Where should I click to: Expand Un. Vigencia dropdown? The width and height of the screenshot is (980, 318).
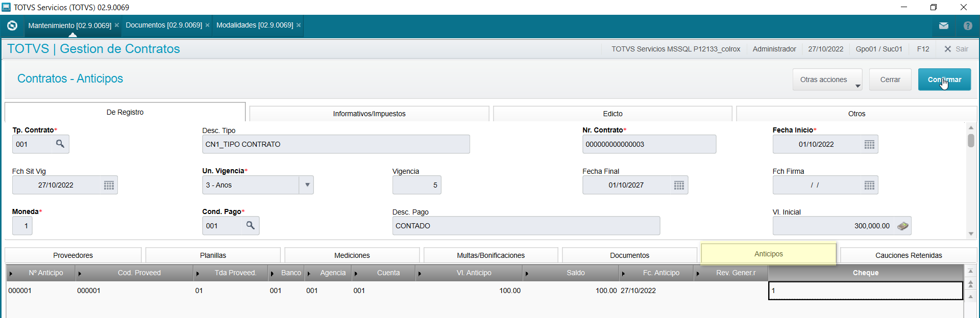307,185
